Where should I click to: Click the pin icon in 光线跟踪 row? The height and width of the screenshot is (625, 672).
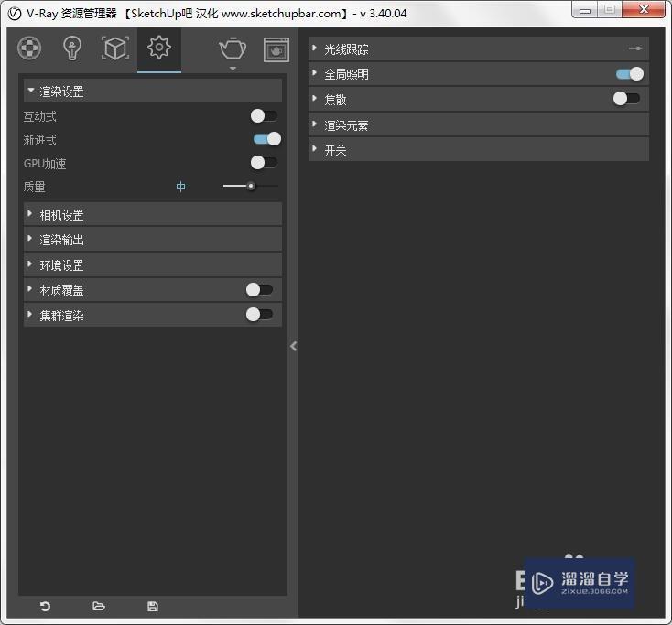635,48
